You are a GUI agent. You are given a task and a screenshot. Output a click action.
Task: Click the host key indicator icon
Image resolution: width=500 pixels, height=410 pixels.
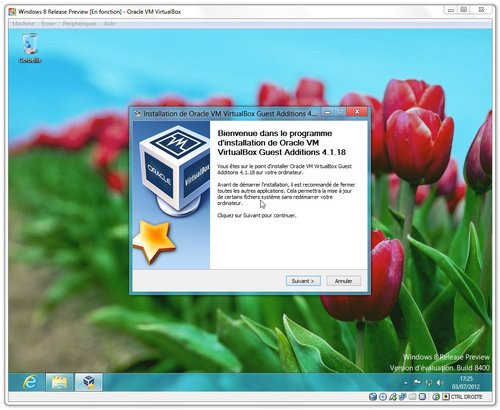[x=446, y=397]
